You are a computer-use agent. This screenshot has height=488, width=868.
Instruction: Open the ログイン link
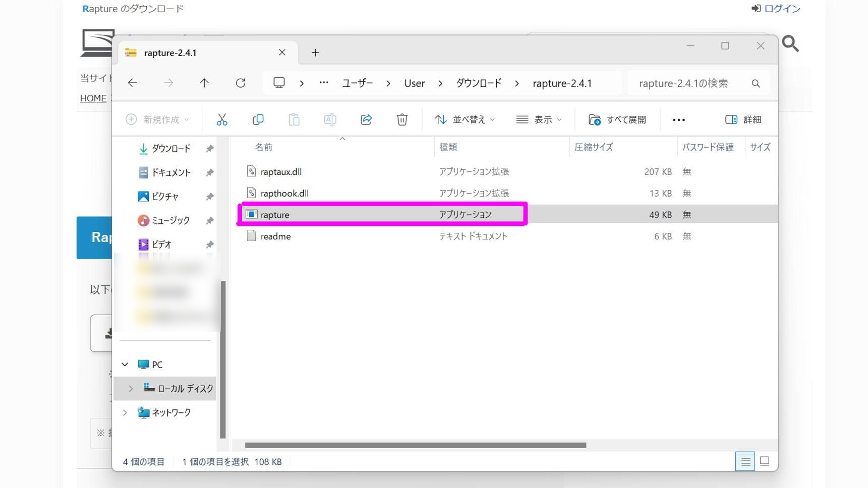(x=776, y=9)
